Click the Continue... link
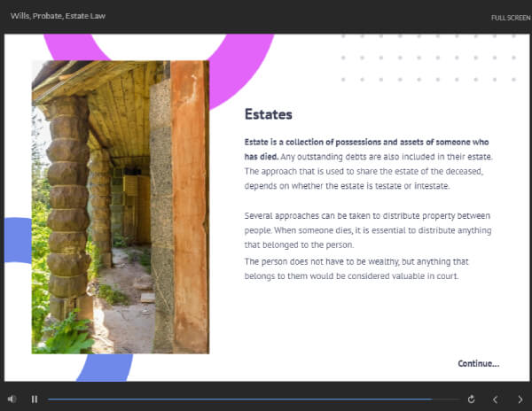The height and width of the screenshot is (411, 532). 478,363
